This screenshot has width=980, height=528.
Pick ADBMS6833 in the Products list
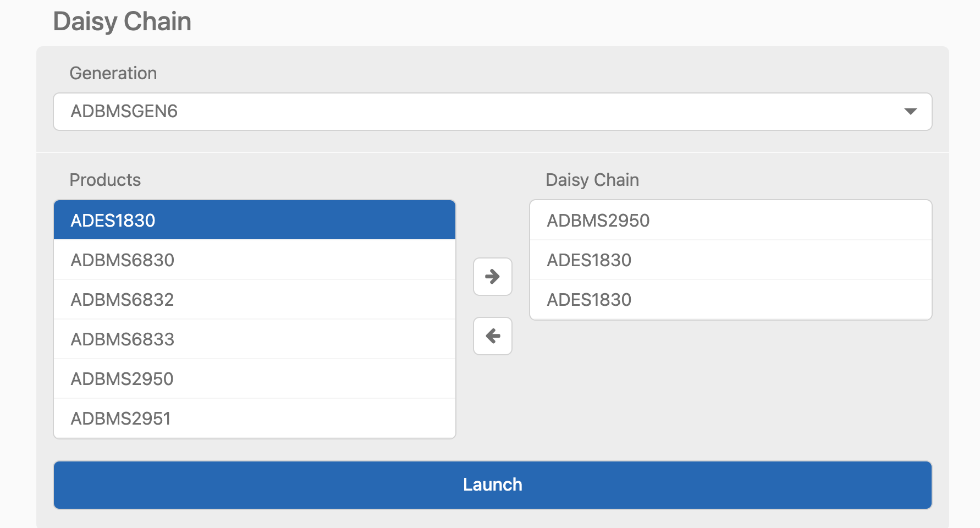click(x=254, y=339)
